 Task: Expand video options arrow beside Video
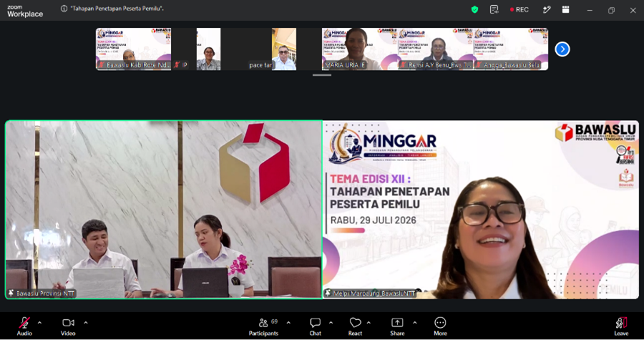[85, 323]
